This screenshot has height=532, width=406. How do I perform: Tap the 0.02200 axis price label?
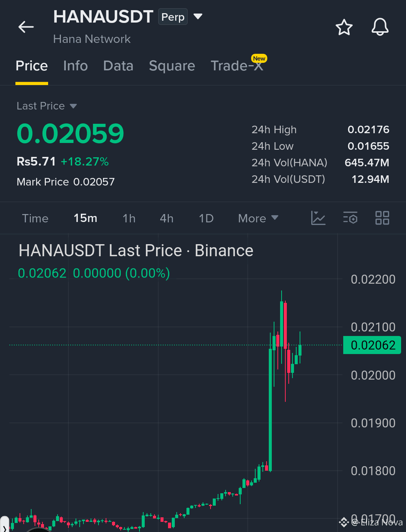pyautogui.click(x=373, y=280)
